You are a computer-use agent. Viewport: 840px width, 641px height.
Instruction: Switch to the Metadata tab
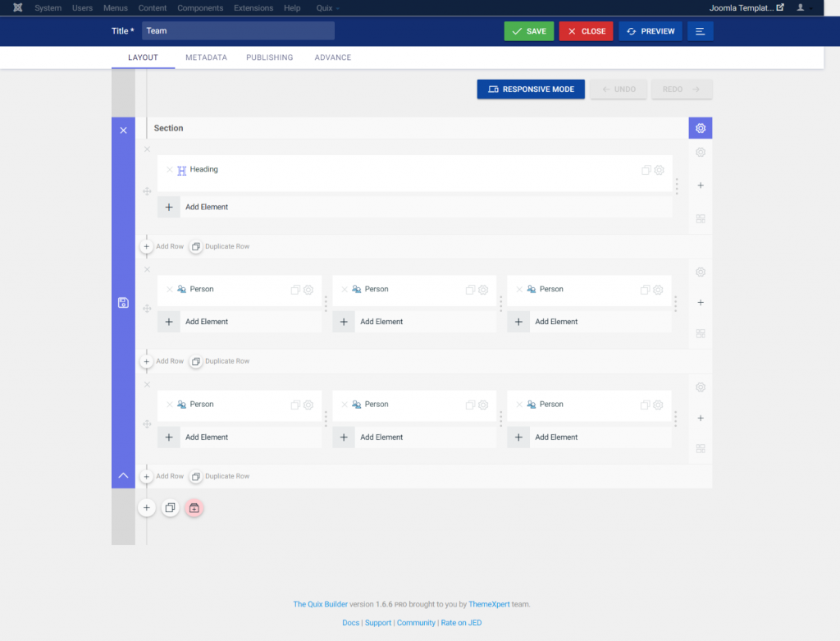click(206, 57)
